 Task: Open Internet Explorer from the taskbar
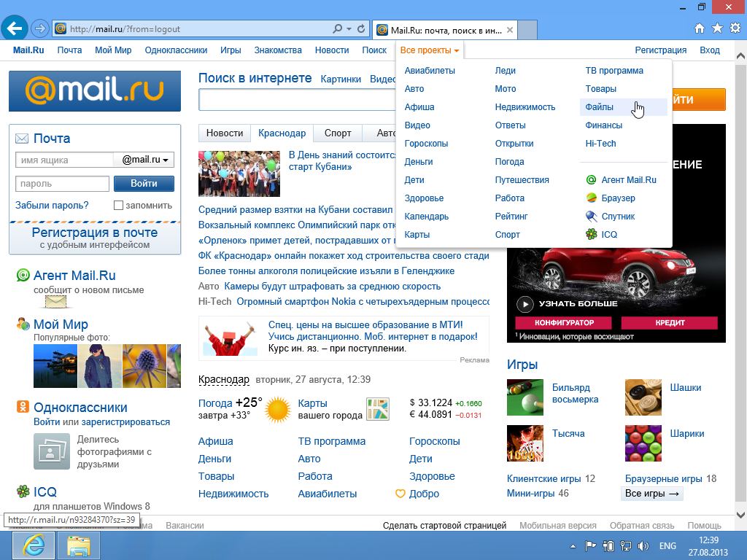pyautogui.click(x=34, y=545)
